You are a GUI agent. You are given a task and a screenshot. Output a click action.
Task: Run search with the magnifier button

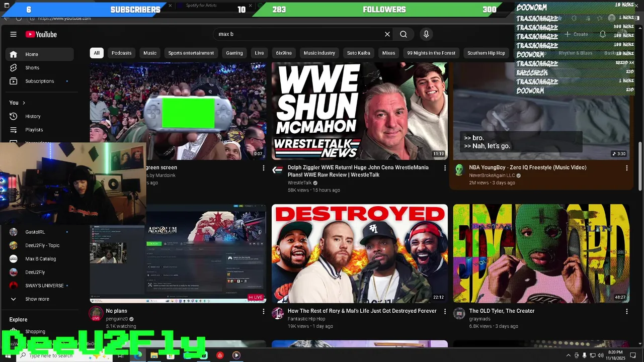[404, 34]
